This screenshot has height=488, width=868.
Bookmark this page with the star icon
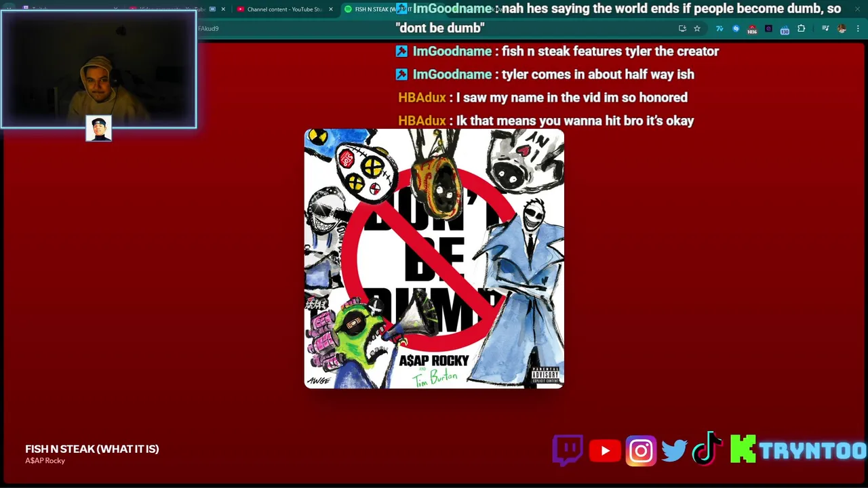696,28
